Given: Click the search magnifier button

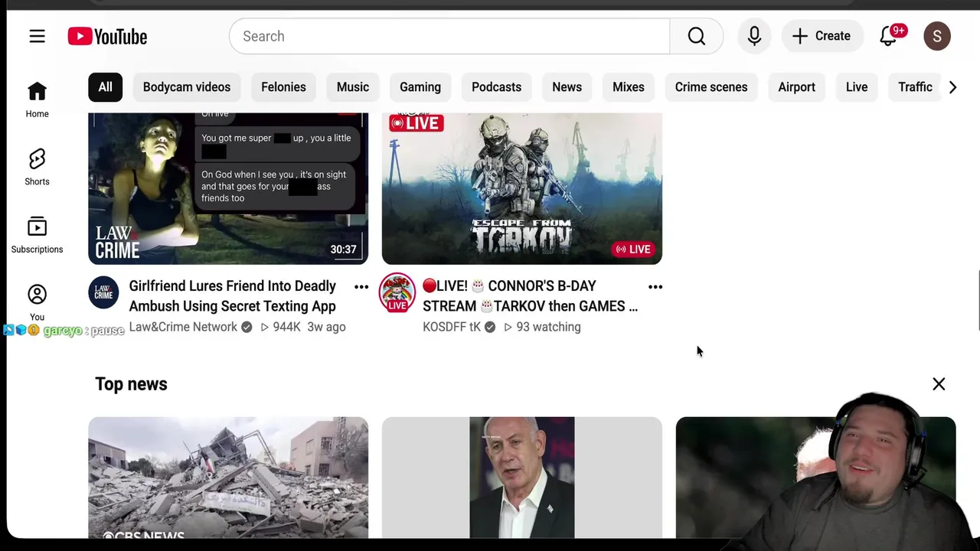Looking at the screenshot, I should click(696, 36).
